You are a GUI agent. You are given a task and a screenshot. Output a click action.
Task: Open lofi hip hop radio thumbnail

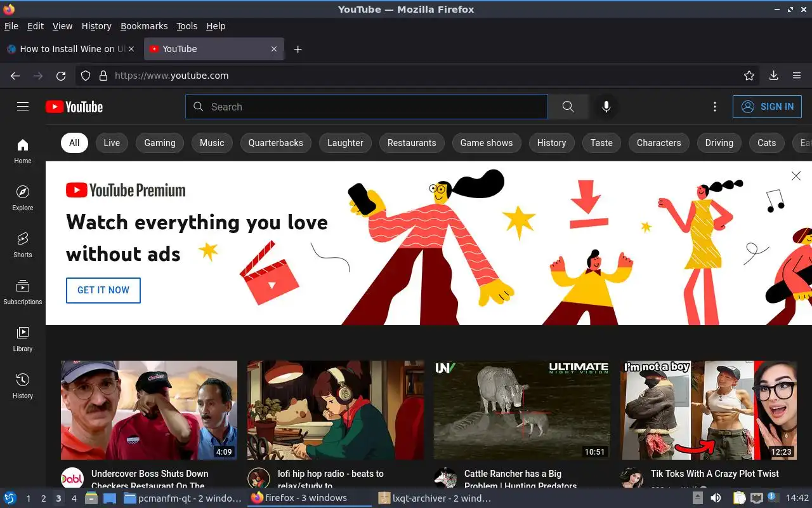click(x=336, y=410)
